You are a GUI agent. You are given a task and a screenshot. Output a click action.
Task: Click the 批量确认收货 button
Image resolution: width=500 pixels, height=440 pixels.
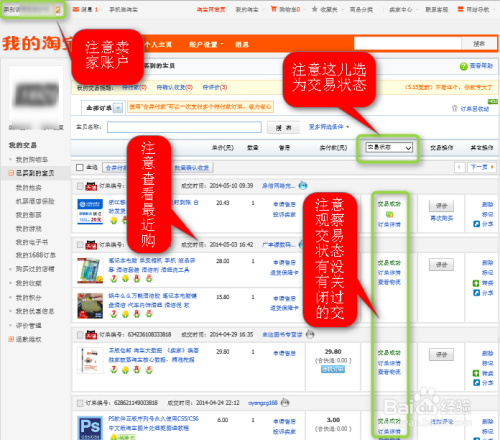click(x=192, y=168)
